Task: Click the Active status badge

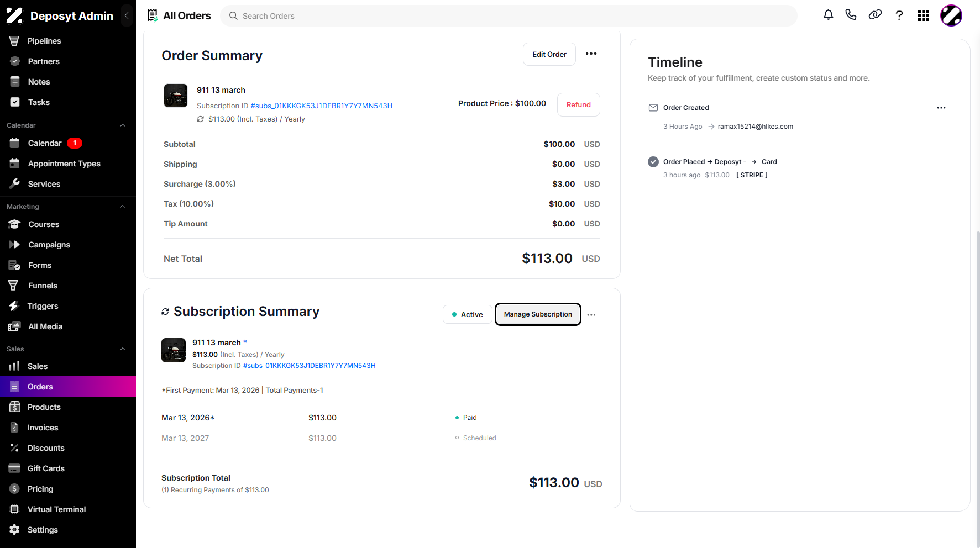Action: [x=468, y=314]
